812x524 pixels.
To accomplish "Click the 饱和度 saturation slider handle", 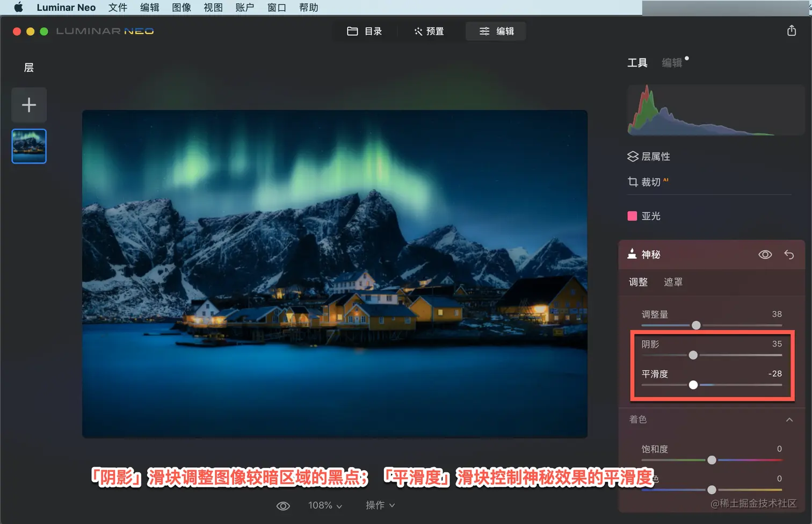I will (712, 460).
